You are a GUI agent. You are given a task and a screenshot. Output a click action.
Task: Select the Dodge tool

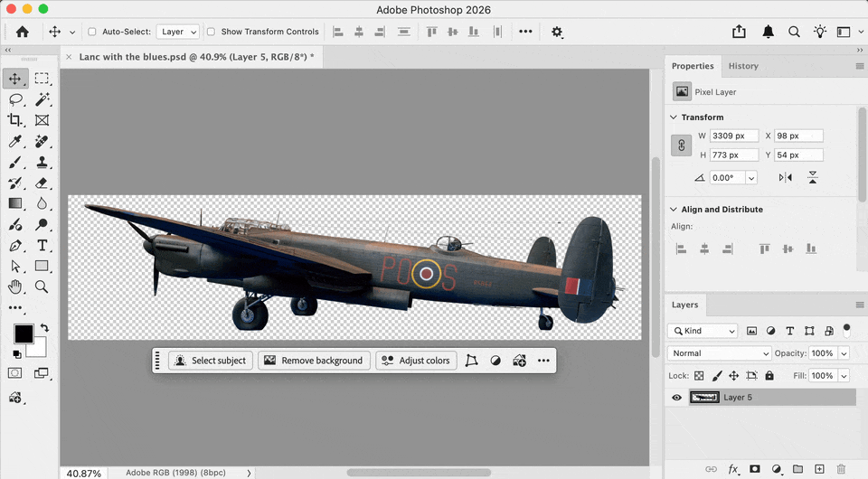(42, 224)
